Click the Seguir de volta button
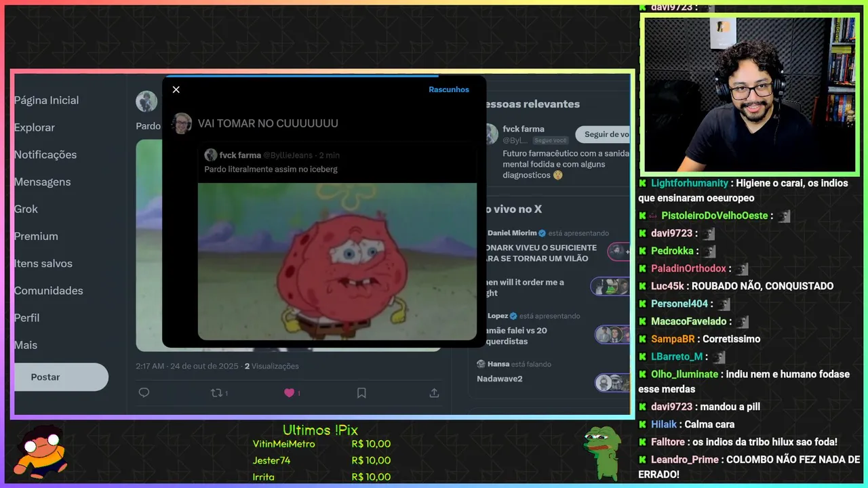This screenshot has width=868, height=488. tap(603, 134)
